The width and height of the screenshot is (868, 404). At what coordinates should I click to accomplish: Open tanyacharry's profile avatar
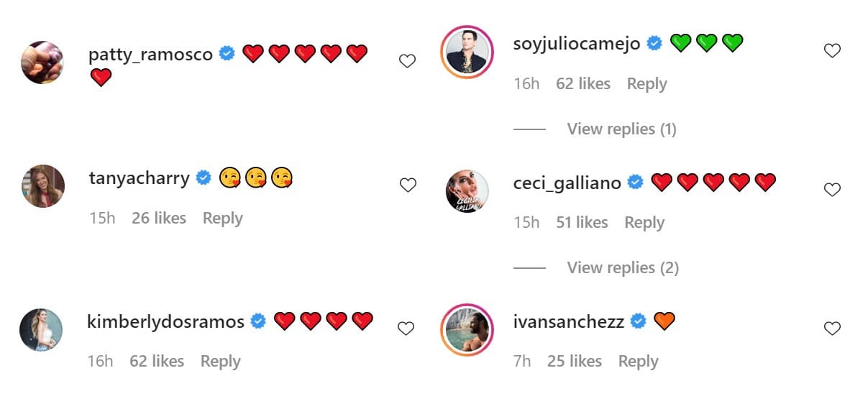pos(43,186)
